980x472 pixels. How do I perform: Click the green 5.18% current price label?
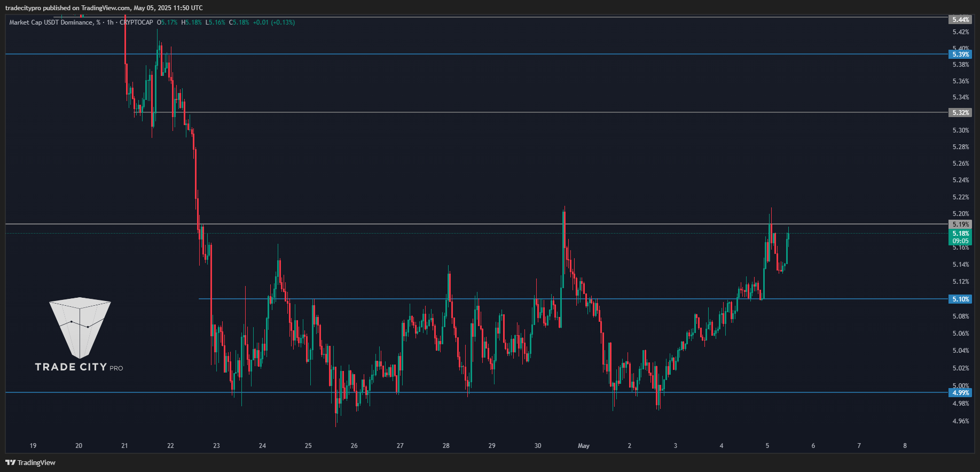click(x=960, y=234)
